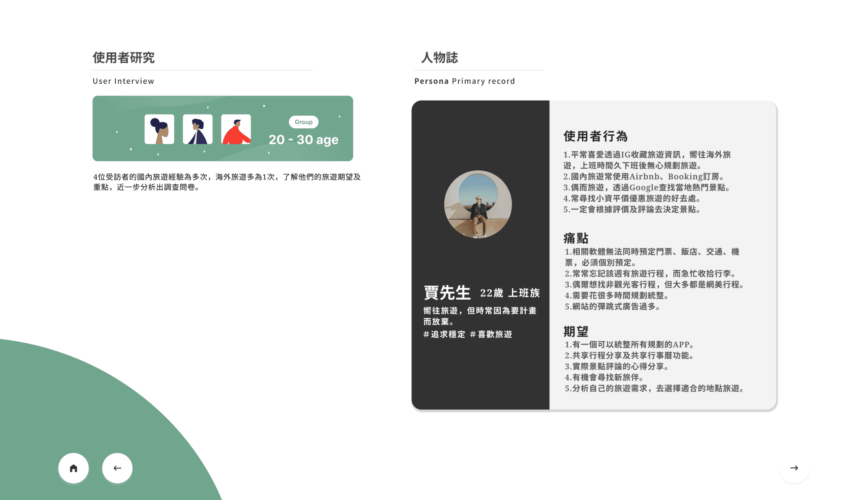The image size is (868, 500).
Task: Click the line 實際景點評論的心得分享
Action: (617, 366)
